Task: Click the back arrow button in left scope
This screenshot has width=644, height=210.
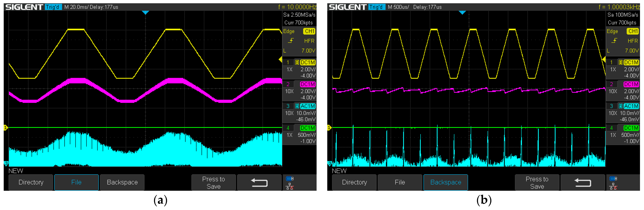Action: [x=259, y=183]
